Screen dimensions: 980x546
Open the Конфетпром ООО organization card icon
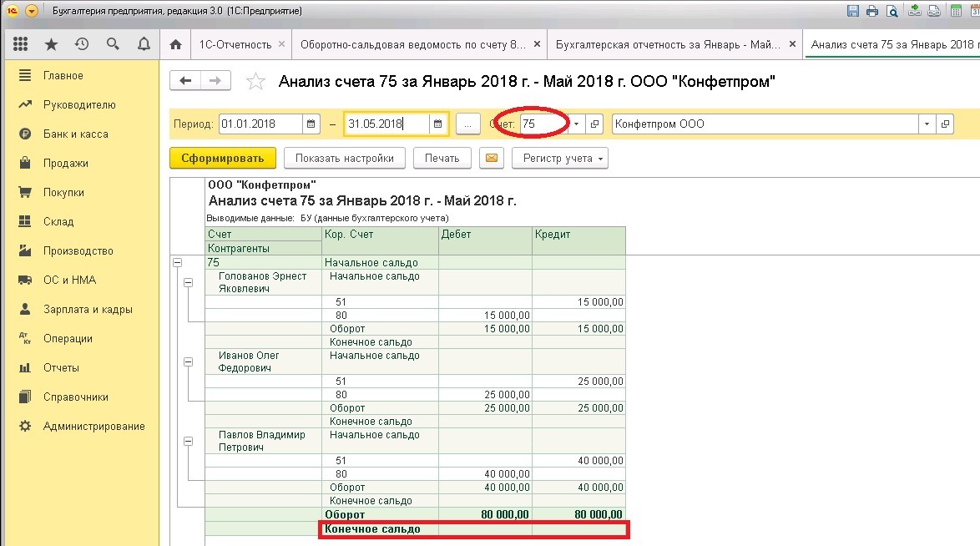click(945, 124)
